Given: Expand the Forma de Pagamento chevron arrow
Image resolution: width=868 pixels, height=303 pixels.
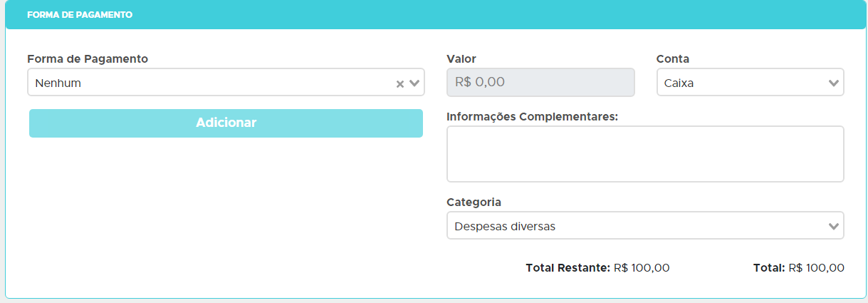Looking at the screenshot, I should coord(414,83).
